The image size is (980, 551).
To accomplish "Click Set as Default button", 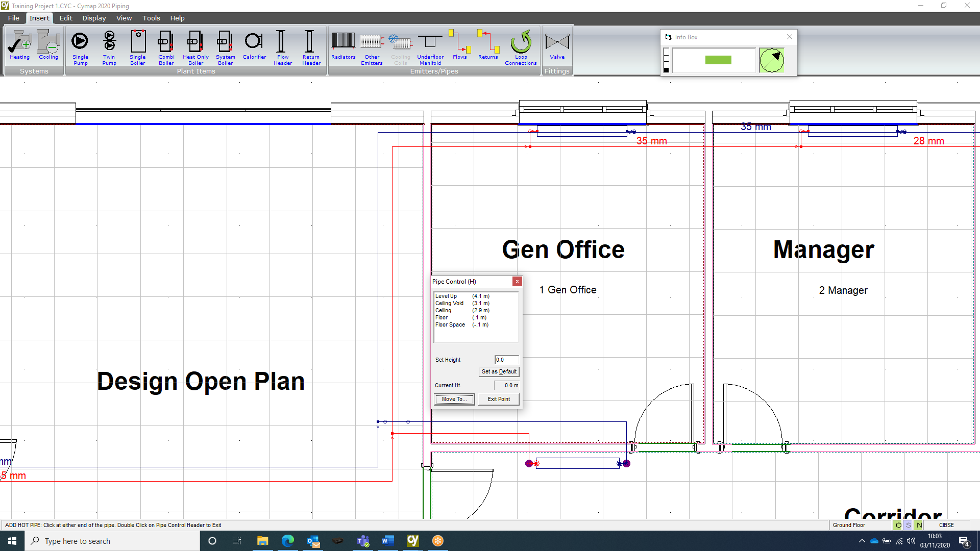I will (x=499, y=371).
